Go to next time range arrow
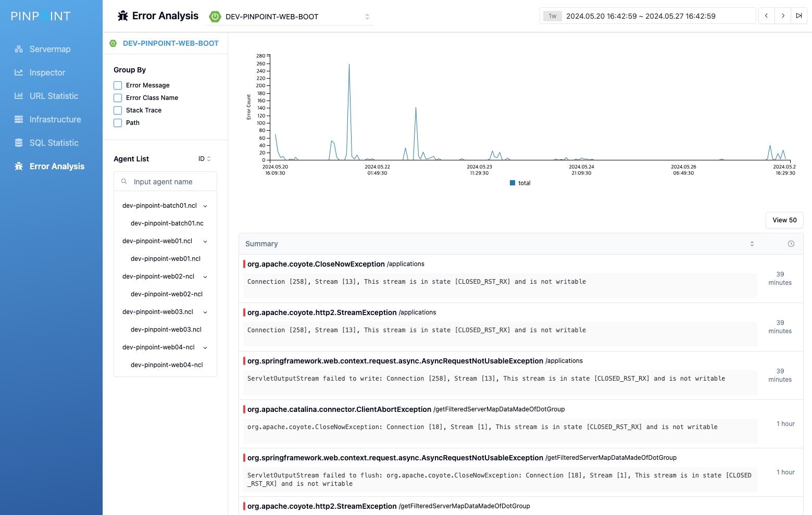 tap(783, 16)
